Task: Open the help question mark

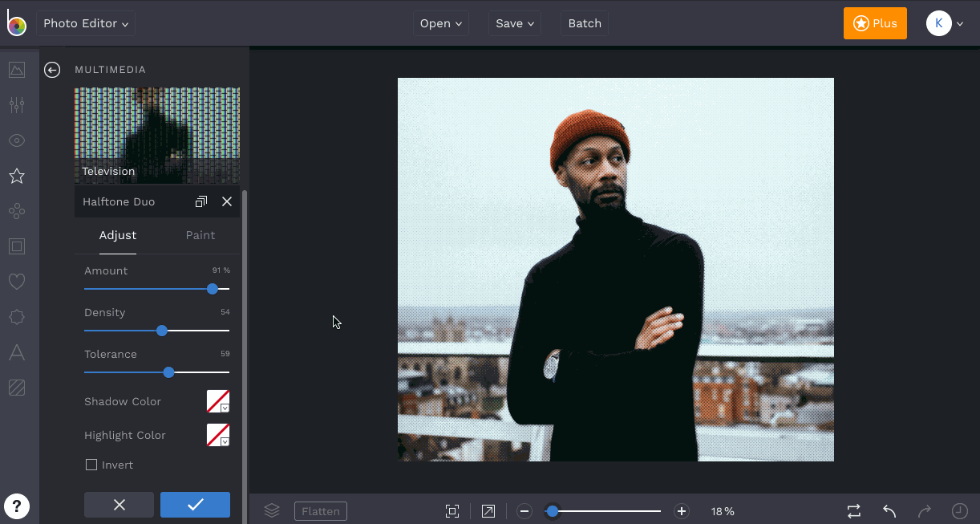Action: [17, 506]
